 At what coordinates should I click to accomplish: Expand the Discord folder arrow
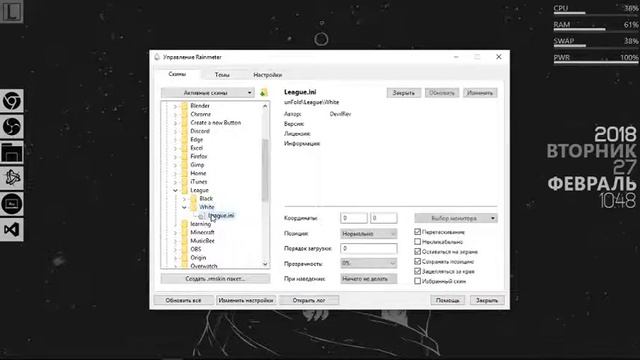176,131
